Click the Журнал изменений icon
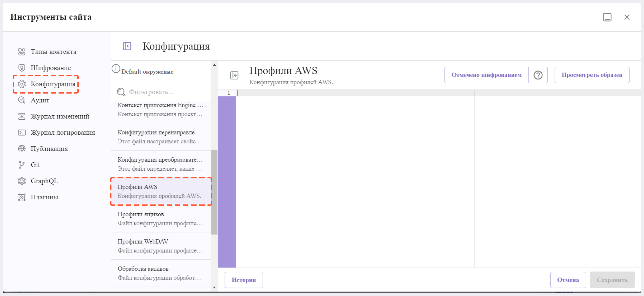The width and height of the screenshot is (644, 296). (22, 116)
